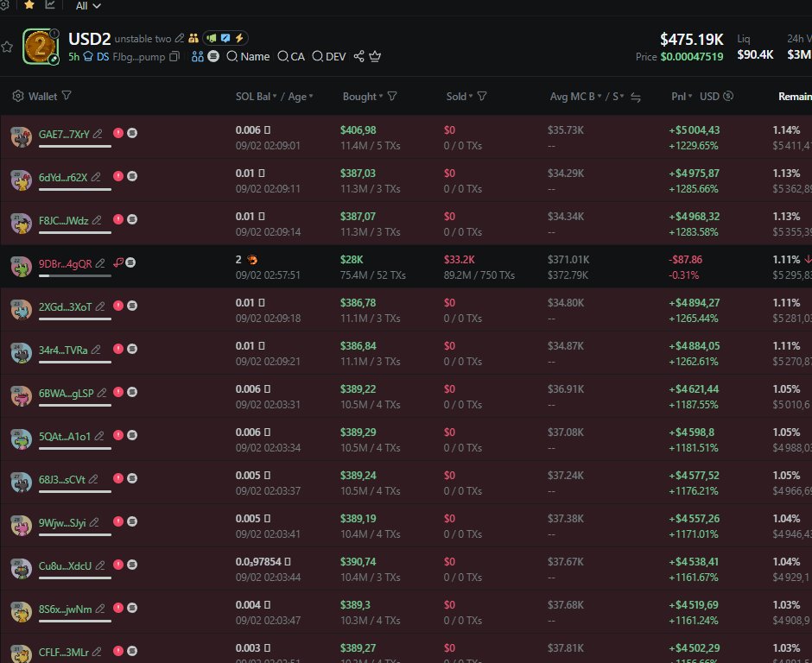Click the green megaphone icon
This screenshot has width=812, height=663.
click(212, 38)
